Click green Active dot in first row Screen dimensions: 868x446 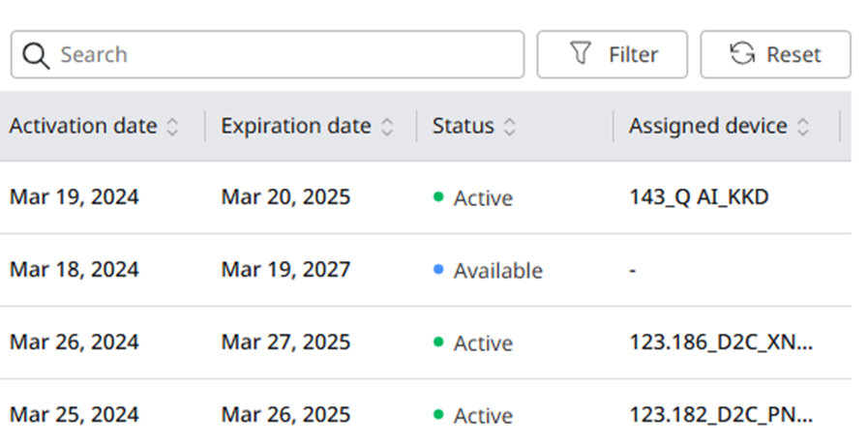click(x=438, y=196)
